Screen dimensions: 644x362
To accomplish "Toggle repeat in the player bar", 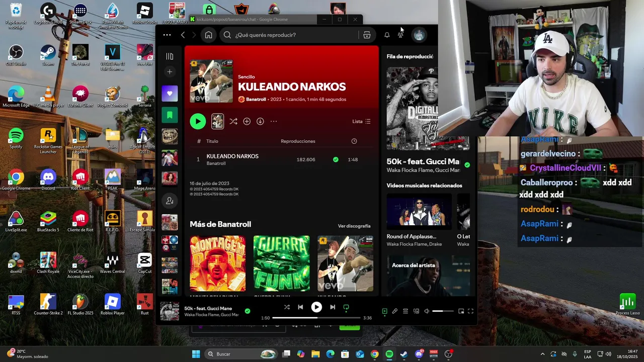I will pos(346,307).
